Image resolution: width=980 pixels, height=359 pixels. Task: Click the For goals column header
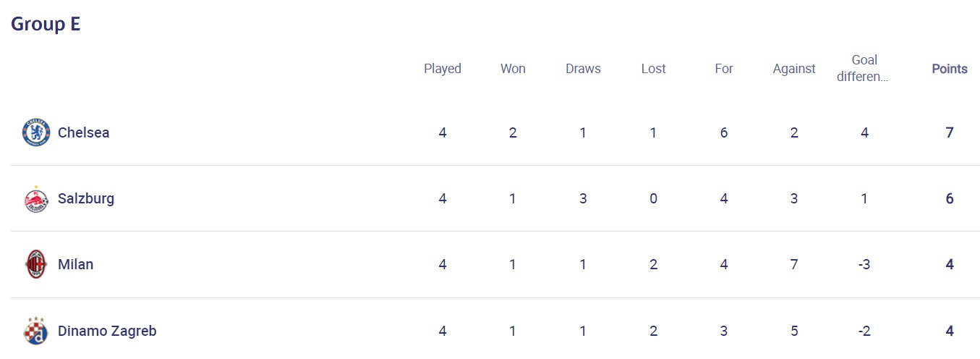[723, 69]
